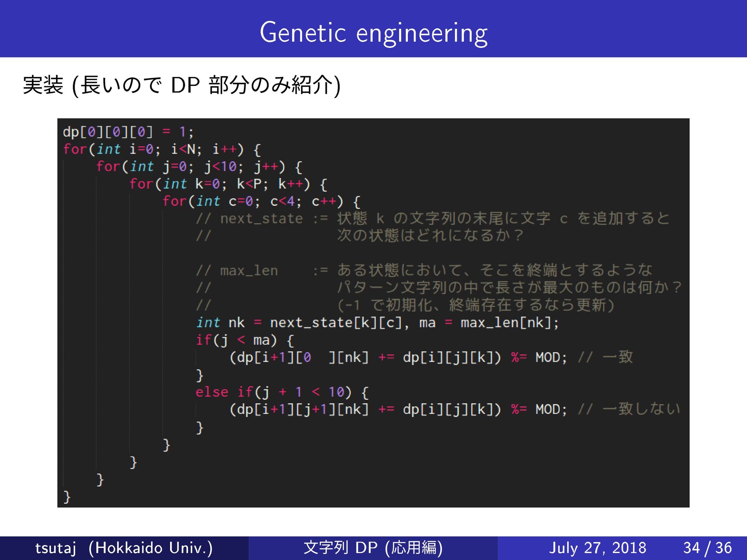The width and height of the screenshot is (747, 560).
Task: Click the for loop with j<10
Action: 199,167
